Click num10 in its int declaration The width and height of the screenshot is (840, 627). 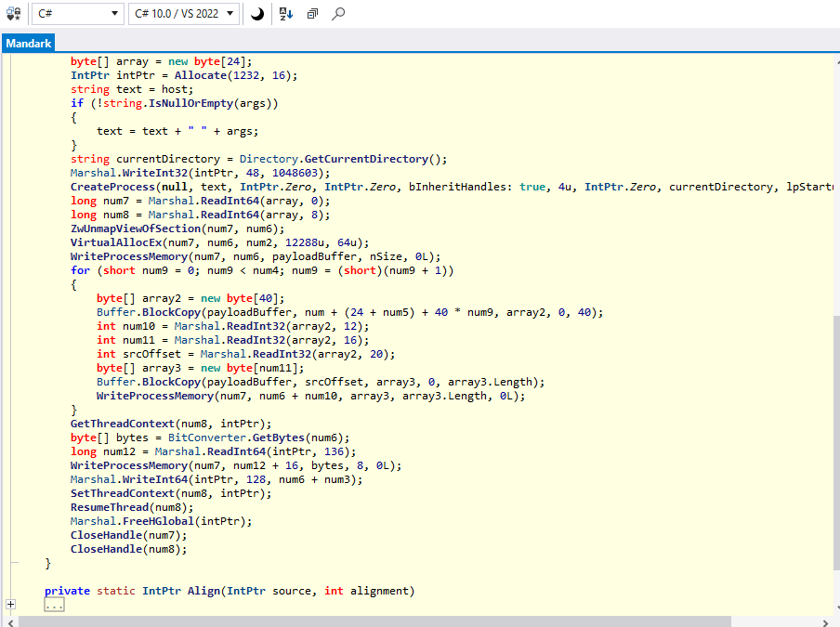click(x=138, y=326)
